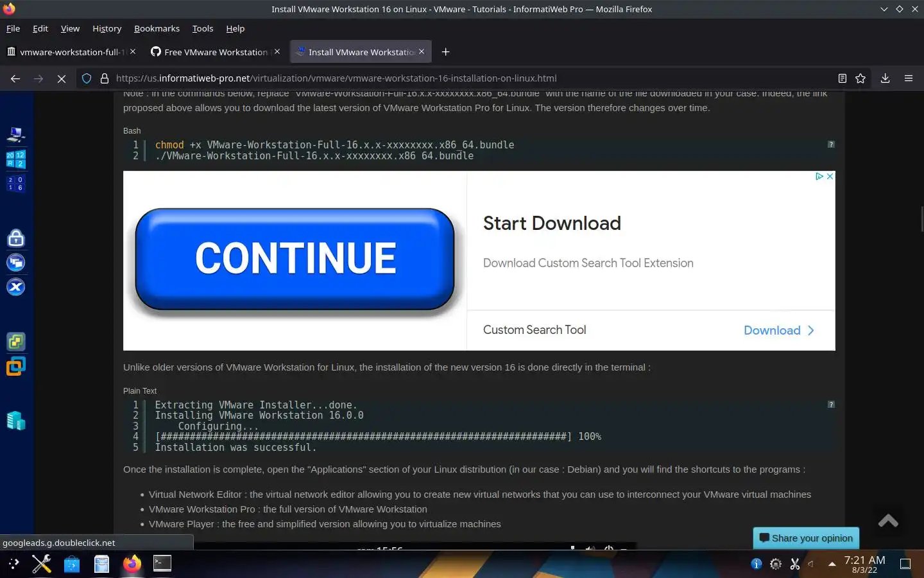This screenshot has width=924, height=578.
Task: Switch to the Free VMware Workstation tab
Action: 215,52
